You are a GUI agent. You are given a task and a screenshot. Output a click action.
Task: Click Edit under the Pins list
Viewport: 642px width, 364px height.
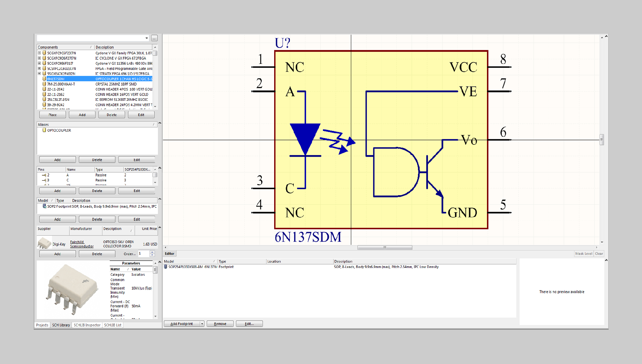pos(137,191)
